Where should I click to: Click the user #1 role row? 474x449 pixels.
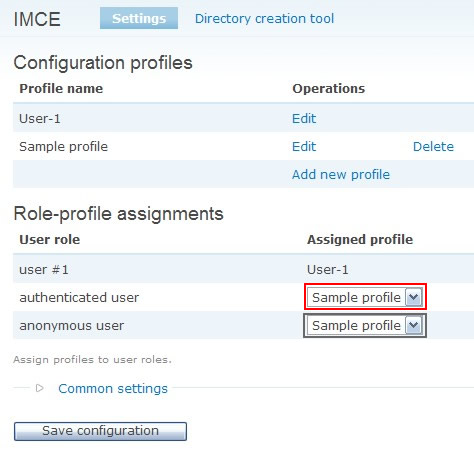pyautogui.click(x=243, y=269)
